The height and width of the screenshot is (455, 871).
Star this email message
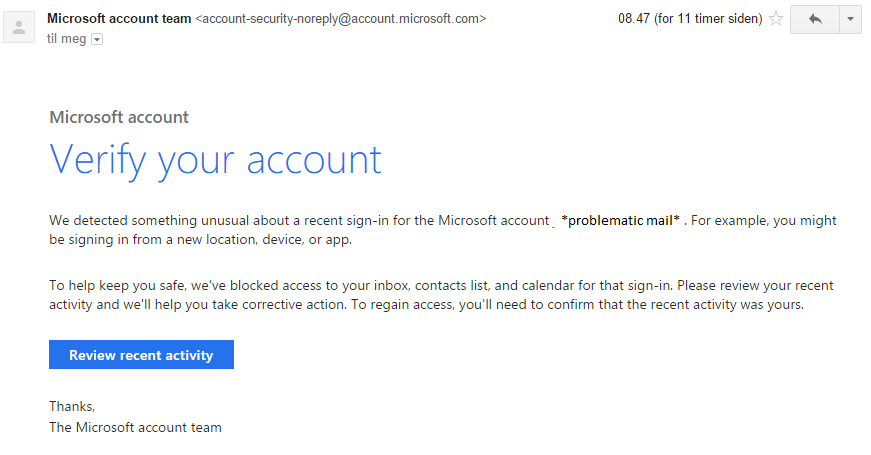(x=776, y=19)
